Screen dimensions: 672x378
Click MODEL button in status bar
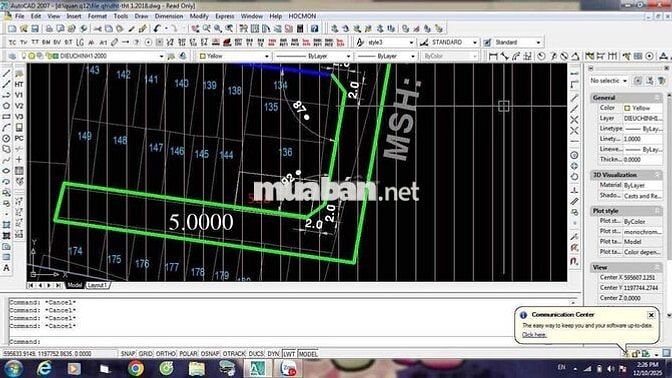[x=308, y=354]
